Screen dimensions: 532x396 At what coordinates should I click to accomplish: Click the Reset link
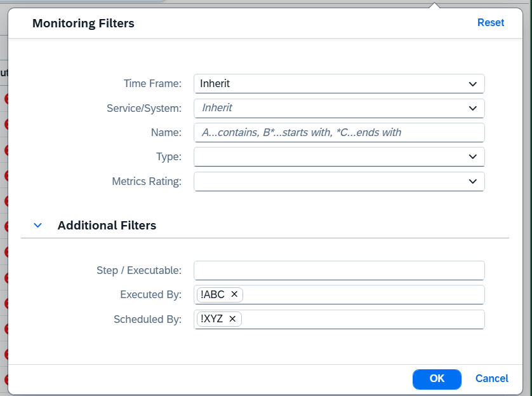(490, 23)
